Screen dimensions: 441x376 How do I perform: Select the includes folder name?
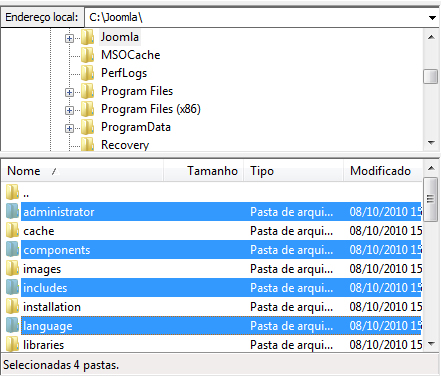[45, 288]
